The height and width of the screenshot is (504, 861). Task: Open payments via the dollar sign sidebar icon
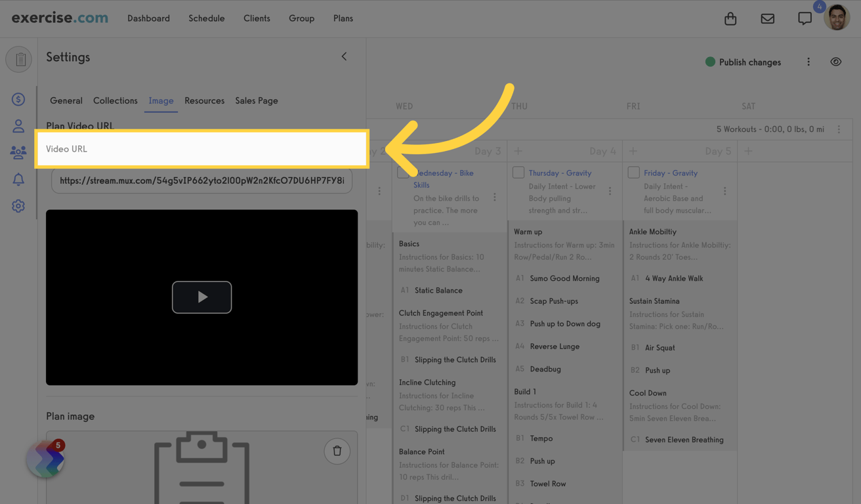(18, 98)
